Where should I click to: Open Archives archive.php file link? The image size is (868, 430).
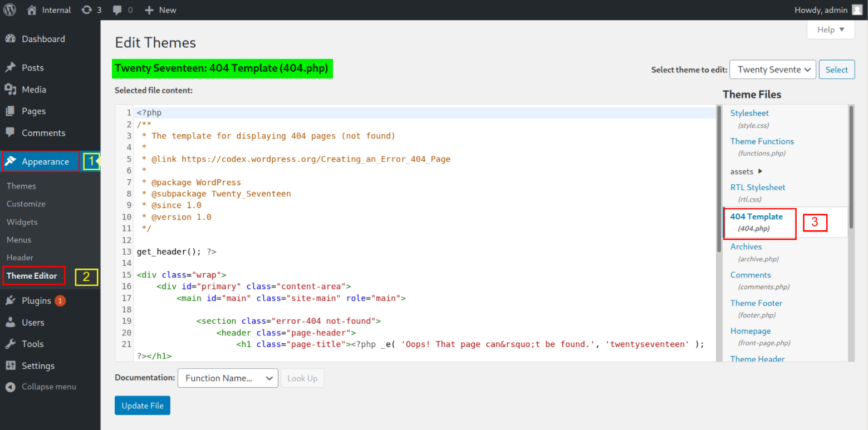click(x=746, y=246)
